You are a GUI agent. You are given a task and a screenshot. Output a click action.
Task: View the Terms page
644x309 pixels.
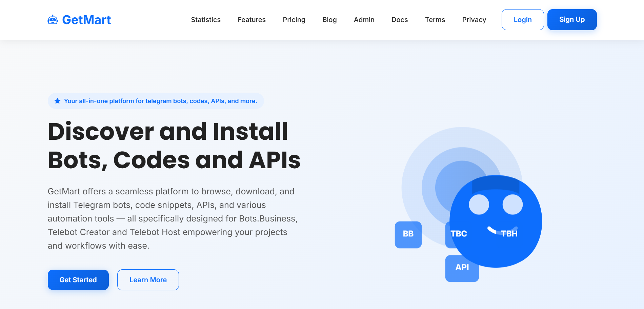pos(435,20)
